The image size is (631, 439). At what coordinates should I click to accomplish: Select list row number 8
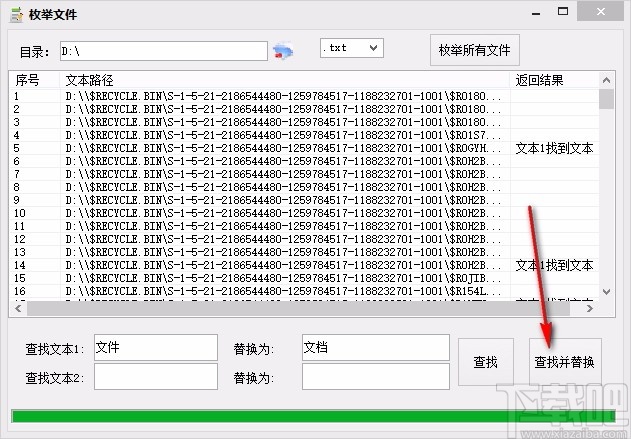coord(304,187)
